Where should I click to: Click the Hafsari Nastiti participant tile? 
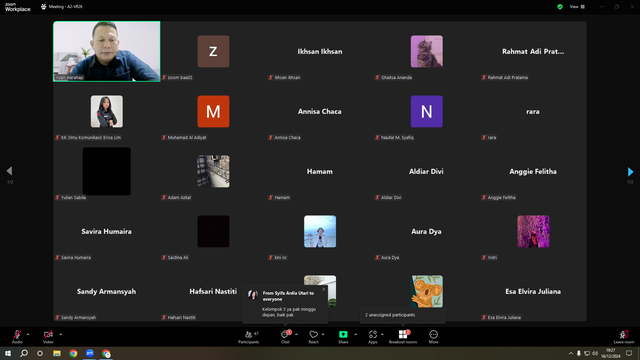click(213, 291)
